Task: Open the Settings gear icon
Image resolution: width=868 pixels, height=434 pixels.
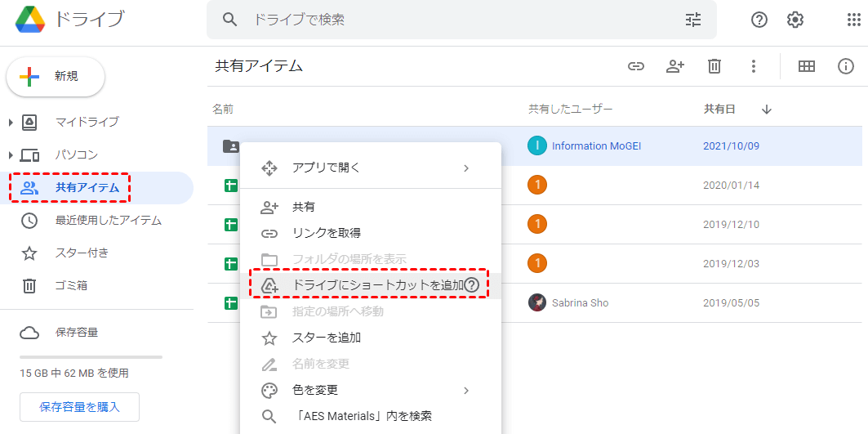Action: pos(795,20)
